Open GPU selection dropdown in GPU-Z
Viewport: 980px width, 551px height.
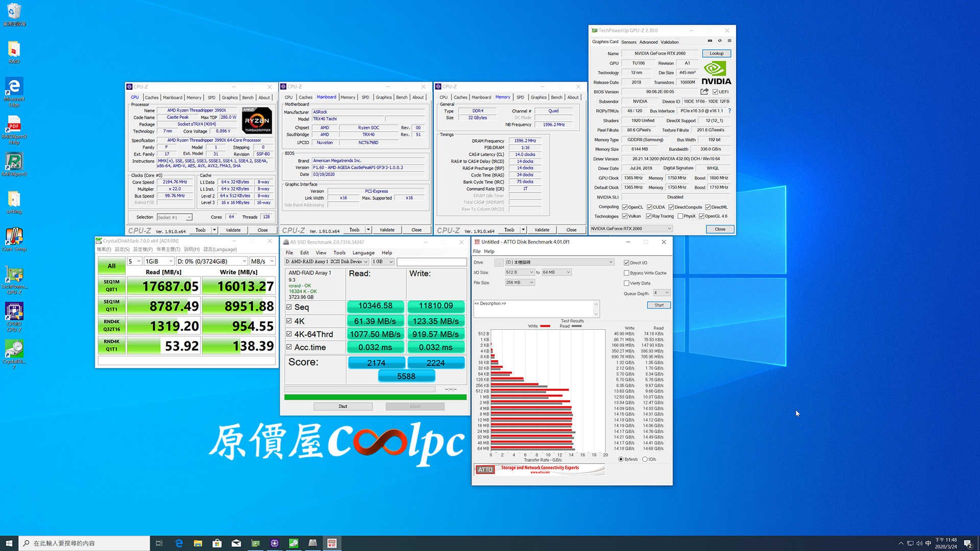631,229
